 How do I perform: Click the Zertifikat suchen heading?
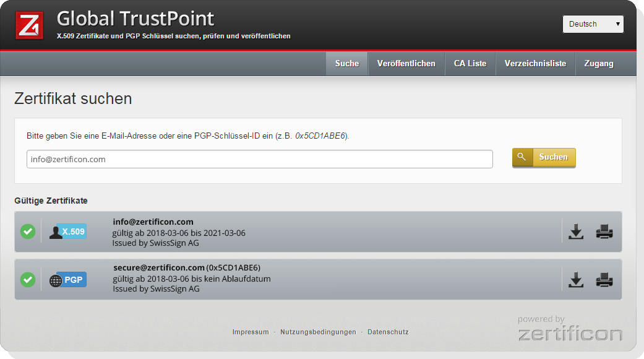73,98
